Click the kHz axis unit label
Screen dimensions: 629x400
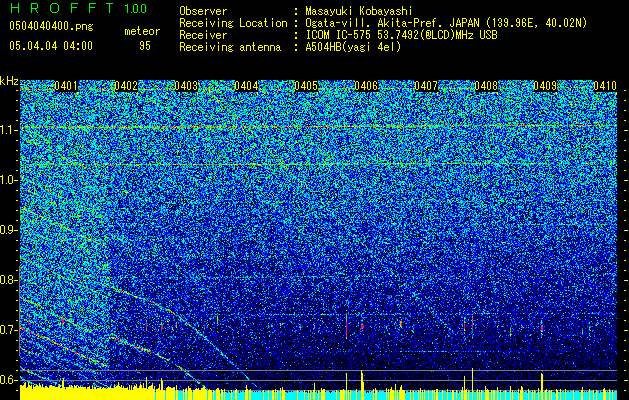pos(9,81)
